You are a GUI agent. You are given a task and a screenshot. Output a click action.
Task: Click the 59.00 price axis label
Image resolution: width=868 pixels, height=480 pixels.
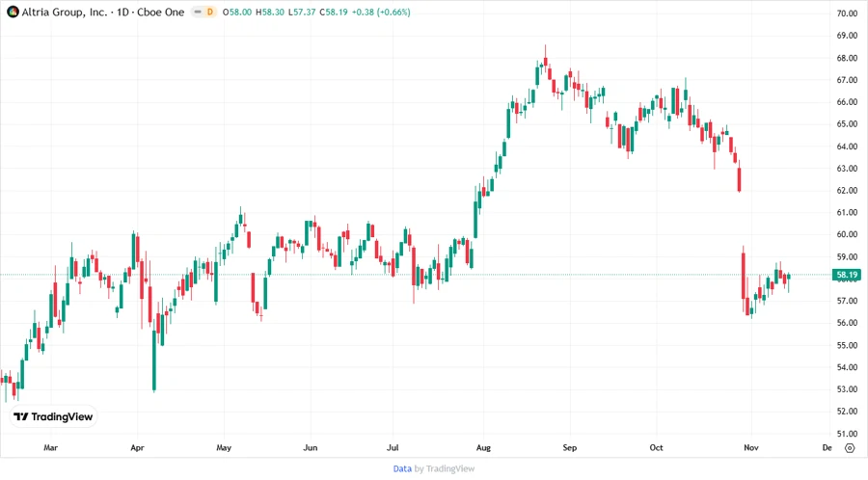coord(847,256)
